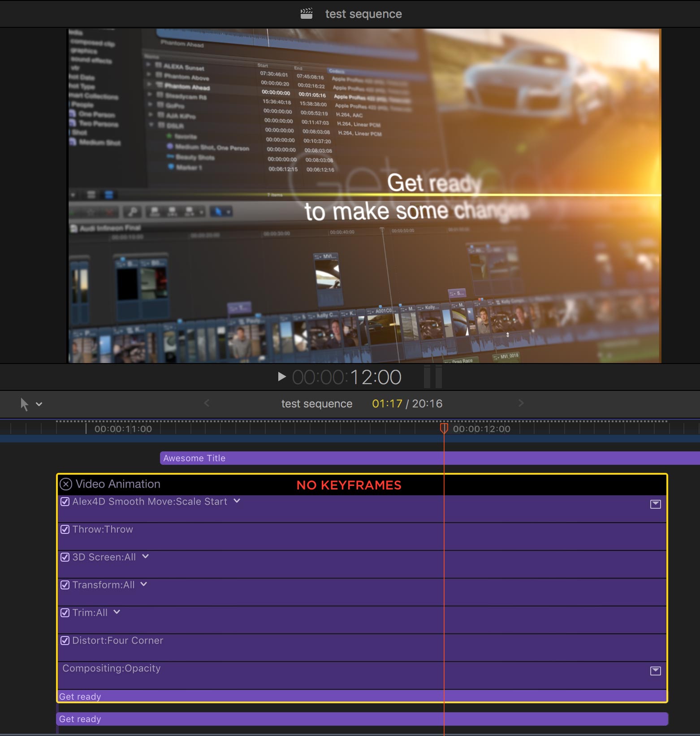700x736 pixels.
Task: Select the Awesome Title clip
Action: (430, 458)
